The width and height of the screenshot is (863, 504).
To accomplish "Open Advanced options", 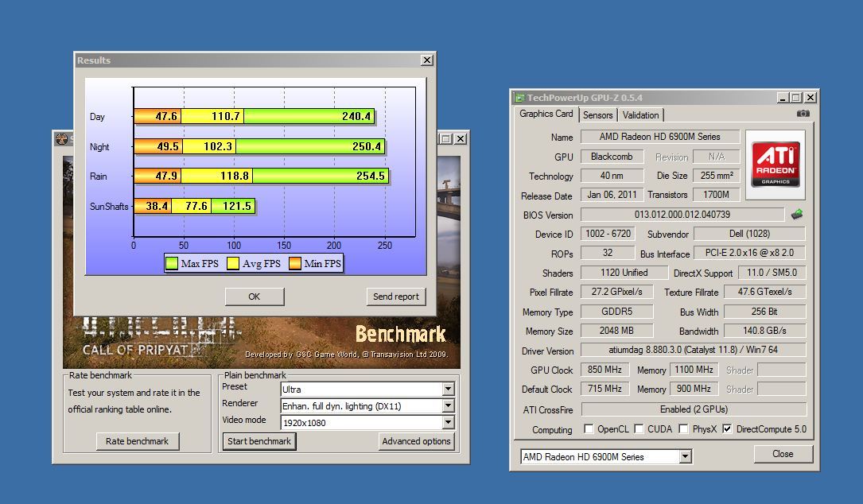I will tap(416, 441).
